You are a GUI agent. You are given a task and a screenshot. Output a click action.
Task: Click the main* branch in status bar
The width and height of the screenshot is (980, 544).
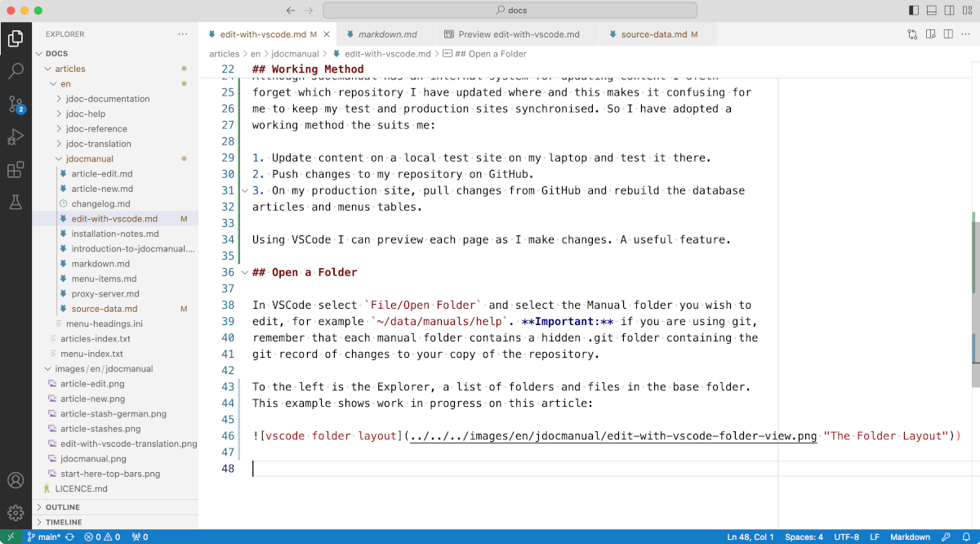click(x=43, y=537)
